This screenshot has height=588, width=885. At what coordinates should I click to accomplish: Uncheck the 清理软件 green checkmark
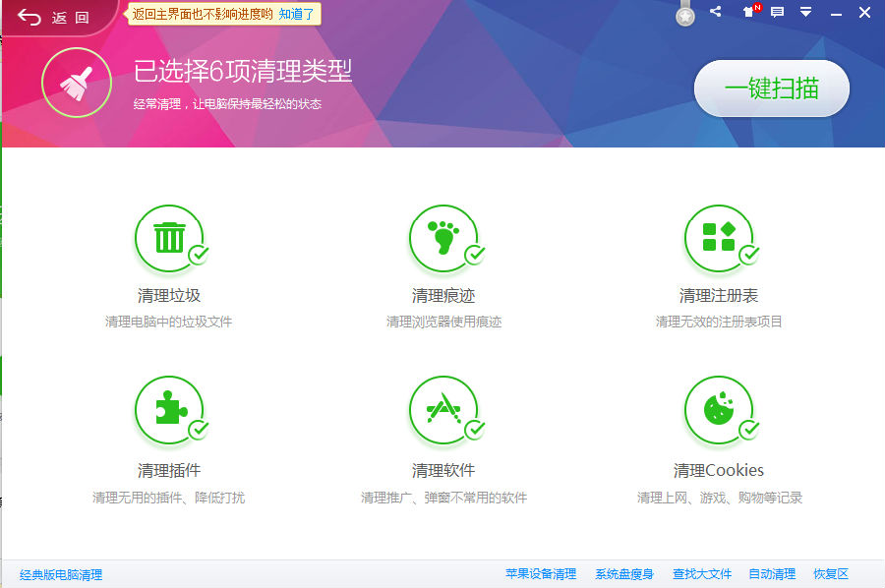[475, 430]
